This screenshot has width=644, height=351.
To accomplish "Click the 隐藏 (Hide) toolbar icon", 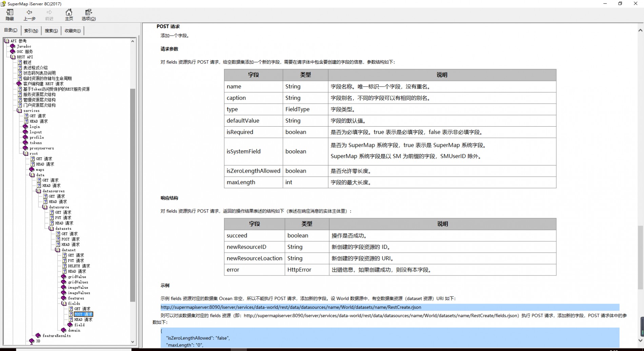I will (x=10, y=13).
